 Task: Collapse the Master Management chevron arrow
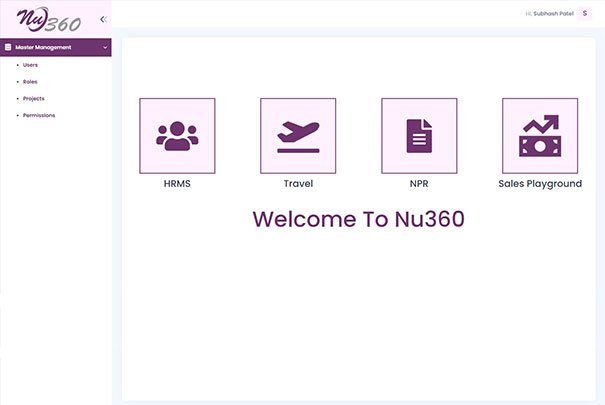point(105,47)
